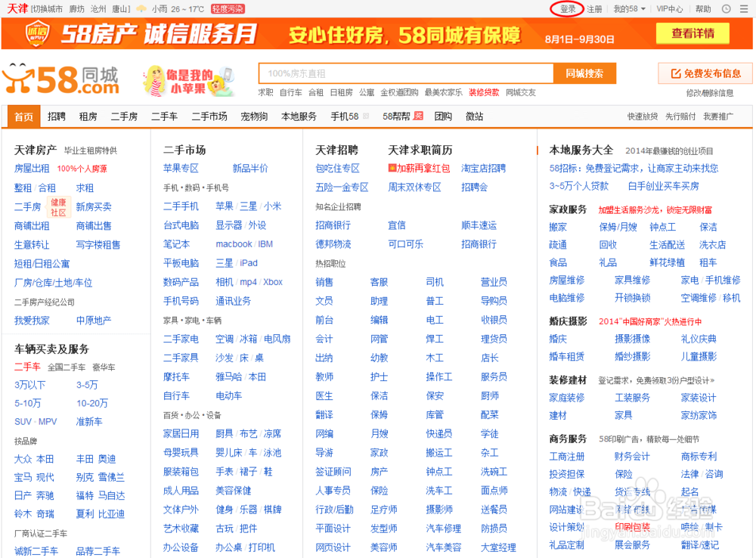Screen dimensions: 756x558
Task: Expand the 我的58 dropdown
Action: click(629, 8)
